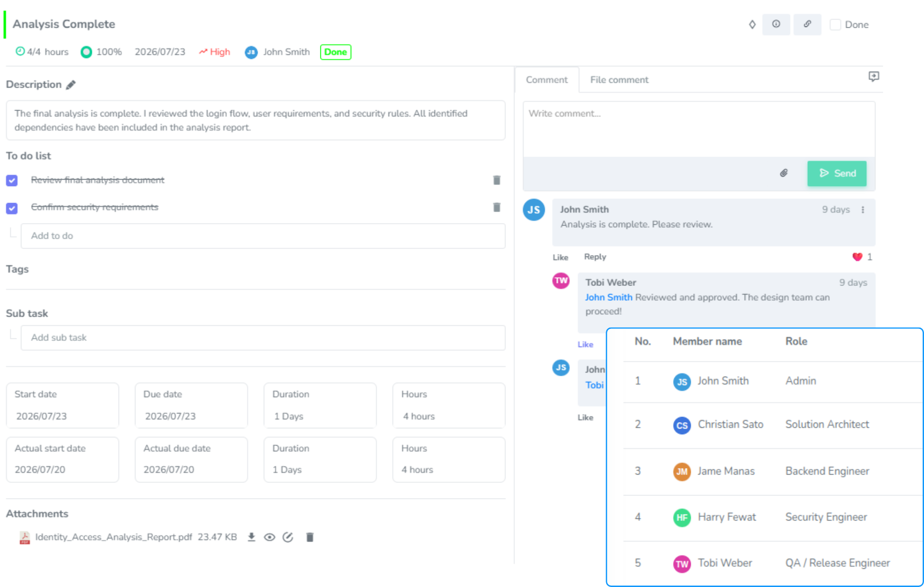Click the diamond milestone icon

[x=752, y=24]
